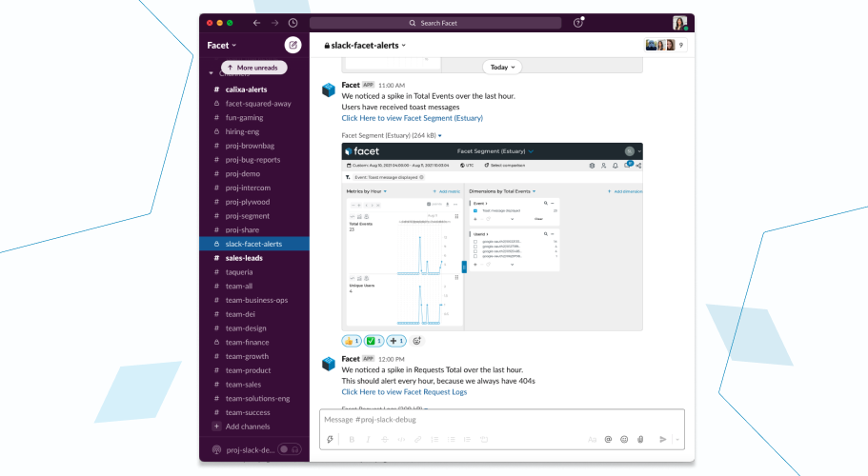Image resolution: width=868 pixels, height=476 pixels.
Task: Add a reaction with the smiley-plus icon
Action: click(416, 341)
